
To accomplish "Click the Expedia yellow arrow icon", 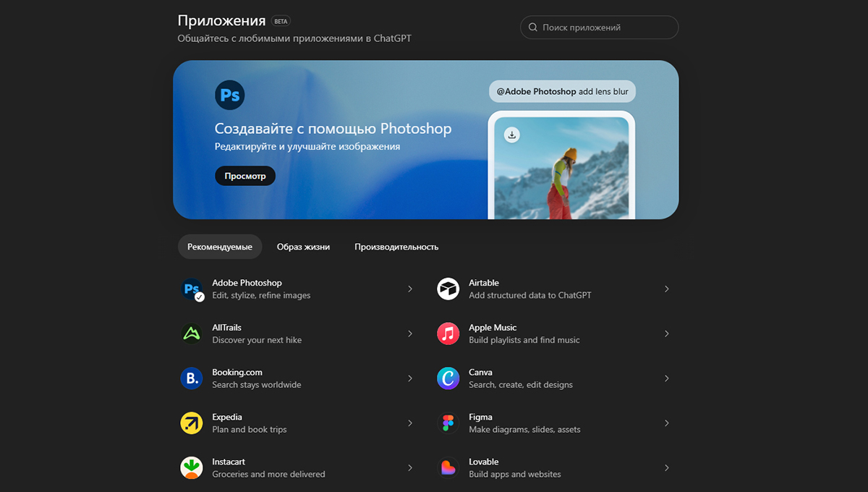I will [x=192, y=423].
